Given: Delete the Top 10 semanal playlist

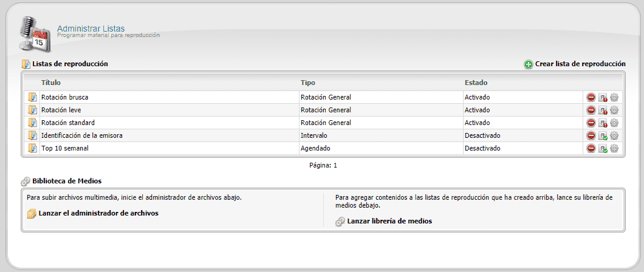Looking at the screenshot, I should 591,149.
